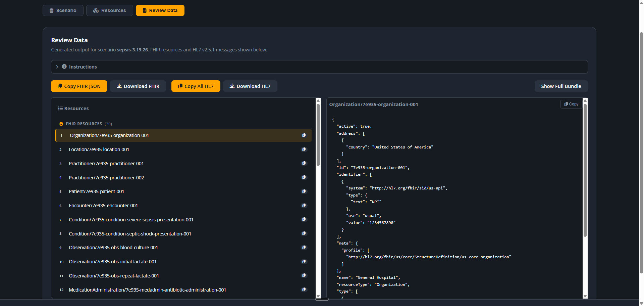Copy icon for Patient/7e935-patient-001 row
This screenshot has width=644, height=306.
[304, 191]
